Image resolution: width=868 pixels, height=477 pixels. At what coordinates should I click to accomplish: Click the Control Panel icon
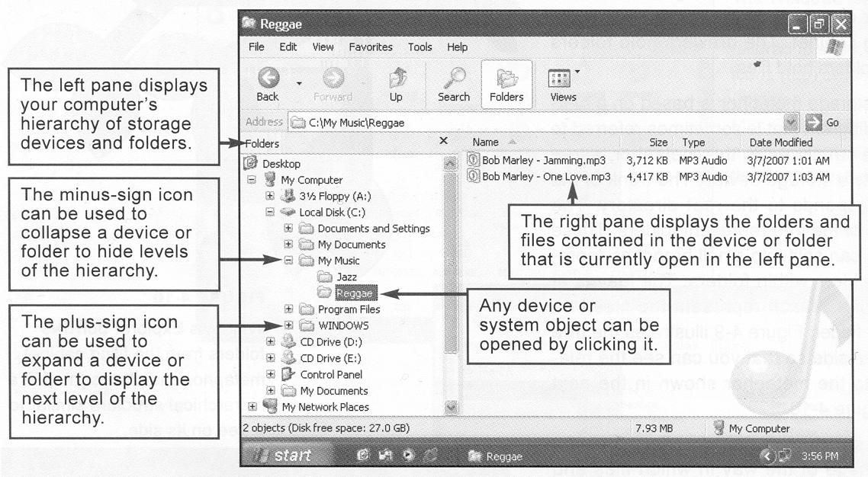(x=288, y=374)
